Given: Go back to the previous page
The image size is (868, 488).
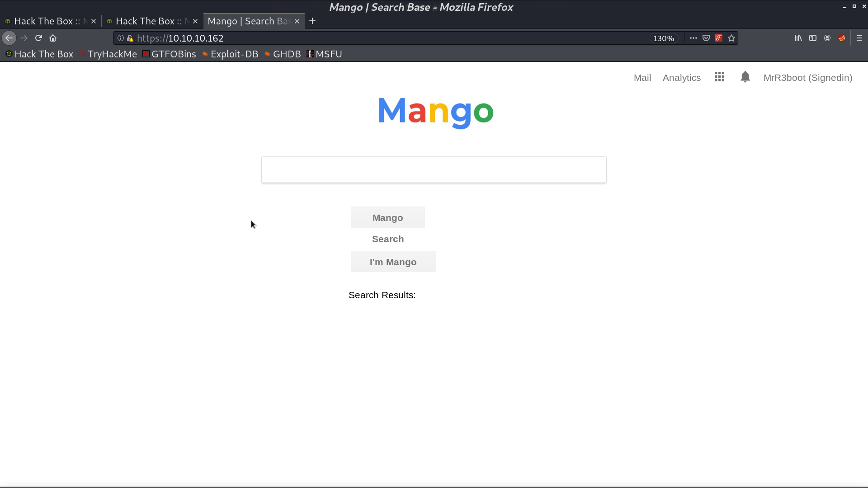Looking at the screenshot, I should point(9,38).
